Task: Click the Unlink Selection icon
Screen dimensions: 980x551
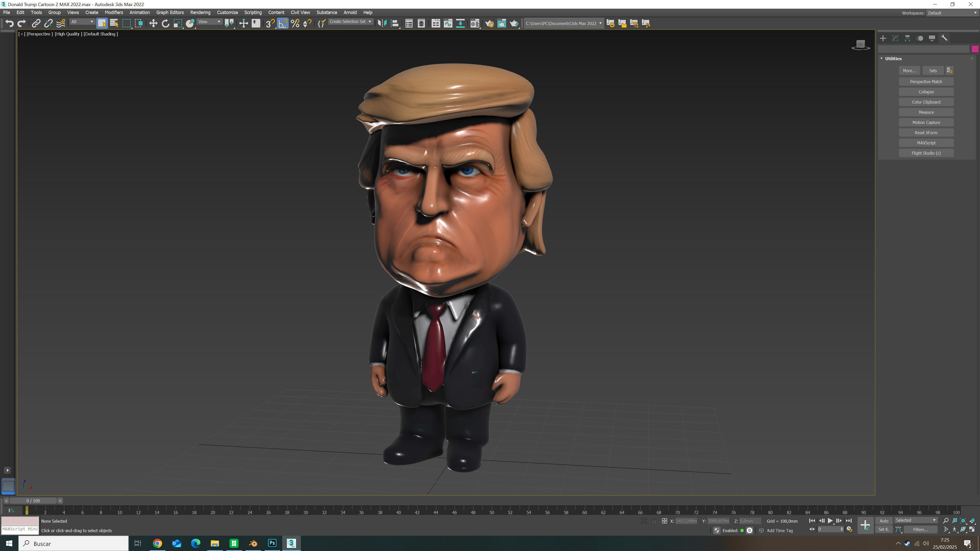Action: [48, 23]
